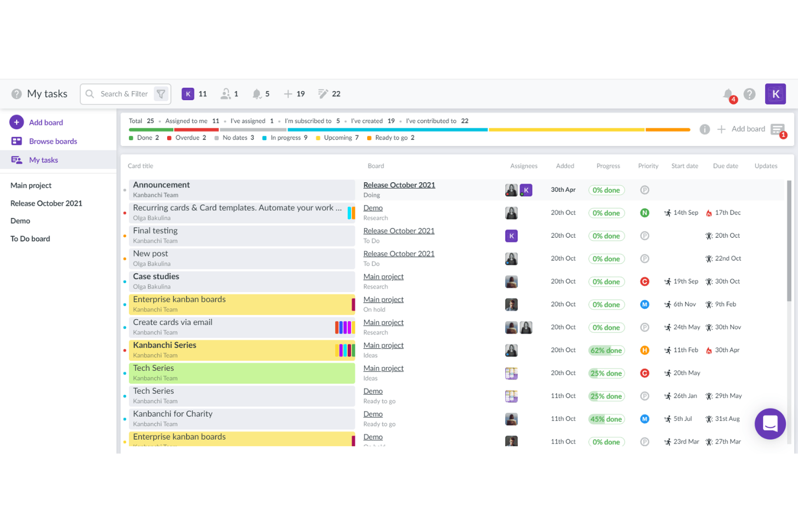Click the help icon beside My tasks title
This screenshot has height=532, width=798.
(x=17, y=94)
